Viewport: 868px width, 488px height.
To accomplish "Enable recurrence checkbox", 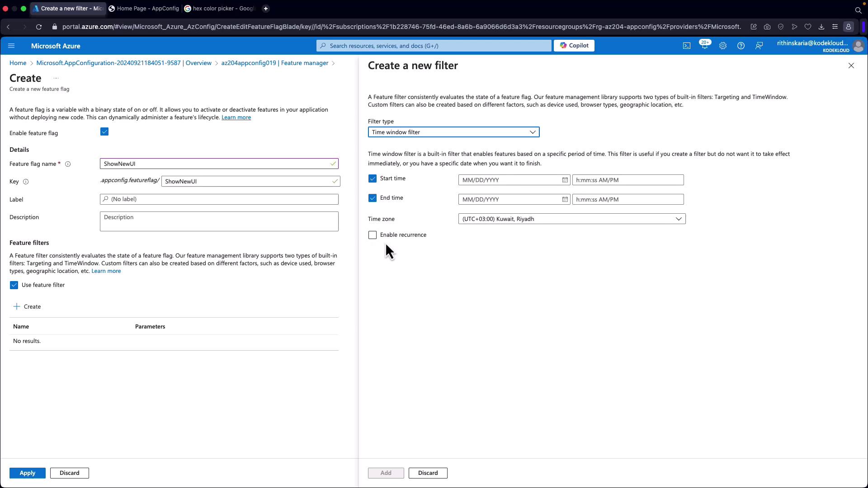I will (x=372, y=235).
